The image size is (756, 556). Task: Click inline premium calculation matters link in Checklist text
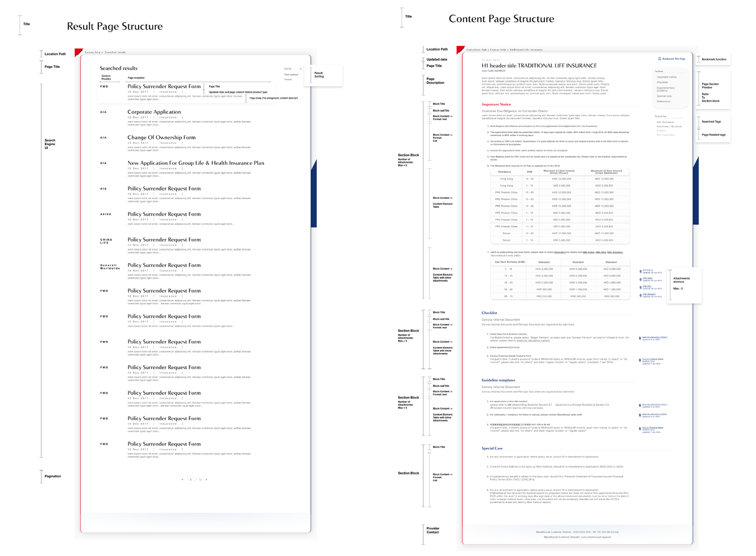coord(533,340)
